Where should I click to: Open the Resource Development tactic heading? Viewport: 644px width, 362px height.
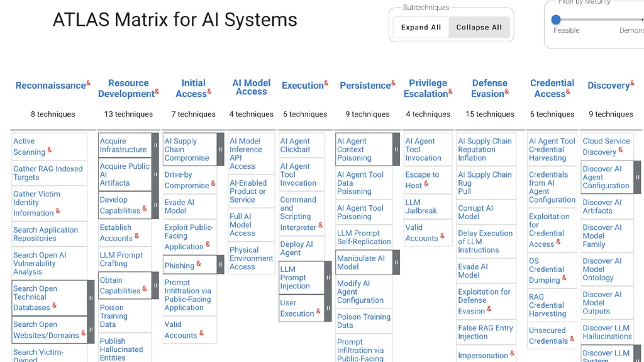(126, 88)
